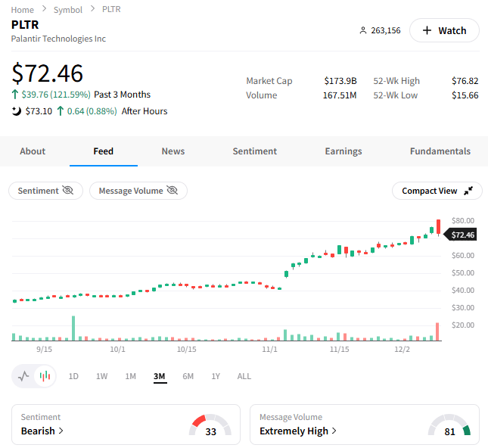Select the 1W chart range

tap(102, 376)
